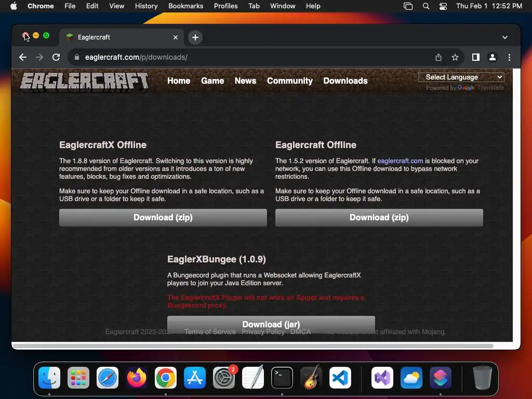Download EaglercraftX Offline zip

tap(163, 218)
